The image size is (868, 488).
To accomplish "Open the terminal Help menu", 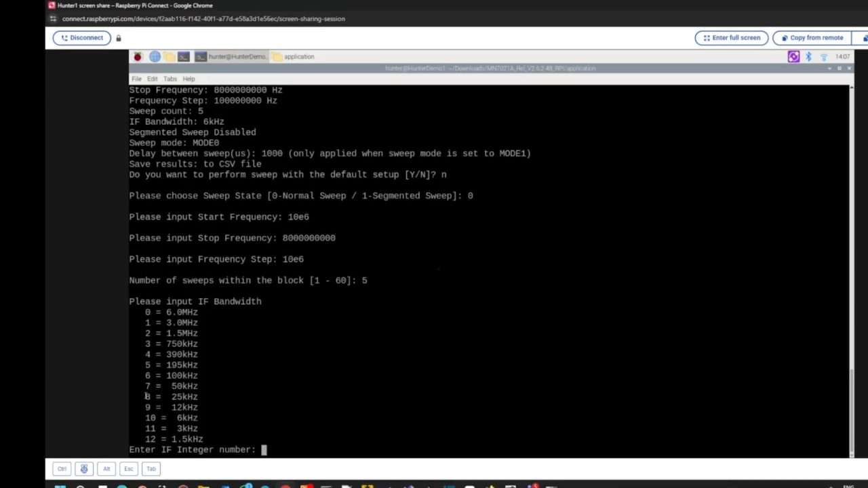I will (189, 79).
